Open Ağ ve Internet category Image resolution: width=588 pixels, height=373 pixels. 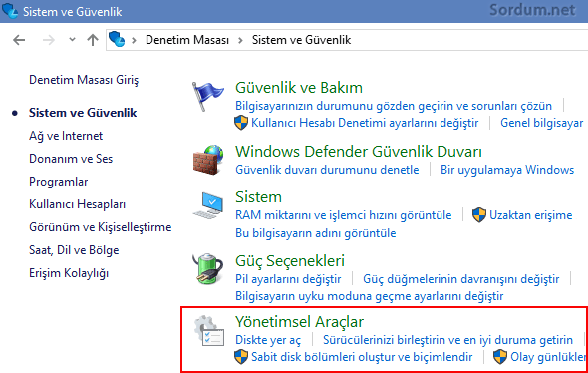(66, 136)
